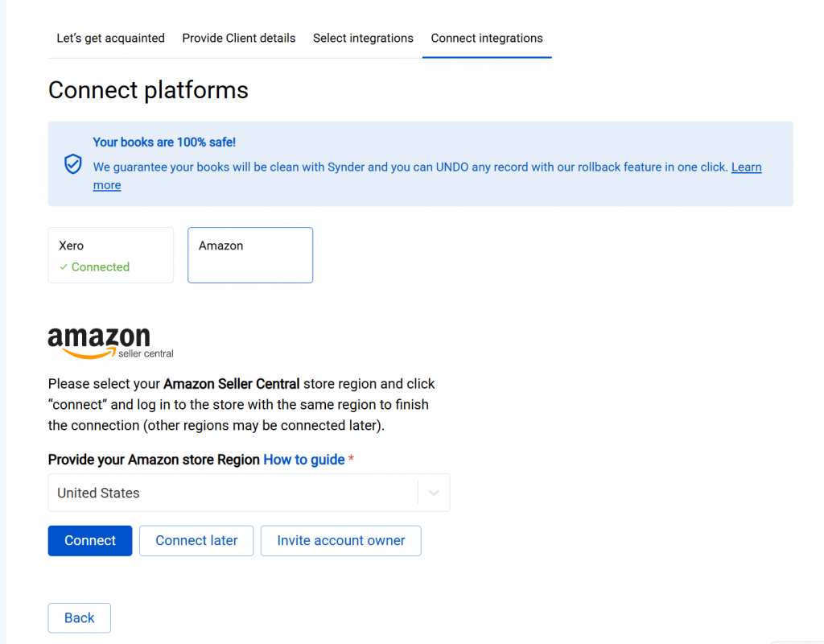Open the How to guide link

tap(303, 460)
